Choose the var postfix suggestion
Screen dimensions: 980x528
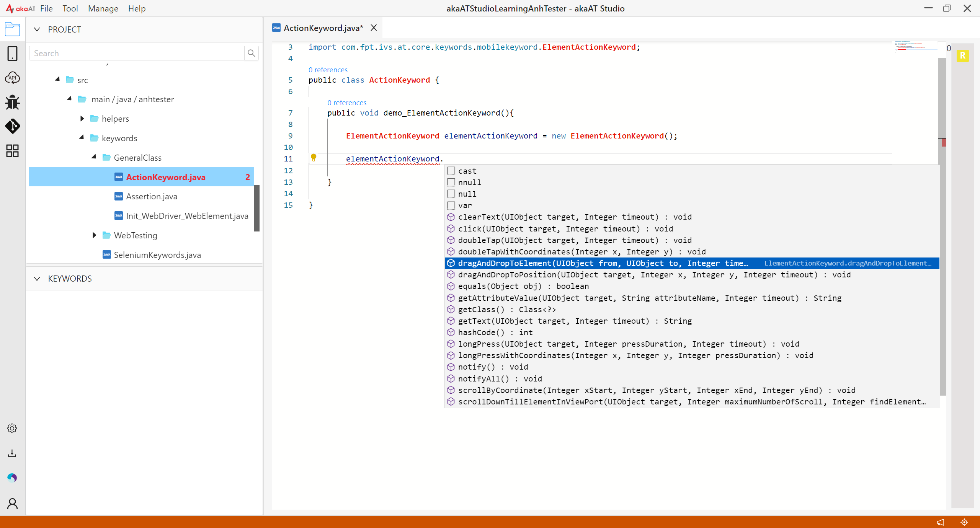tap(692, 205)
